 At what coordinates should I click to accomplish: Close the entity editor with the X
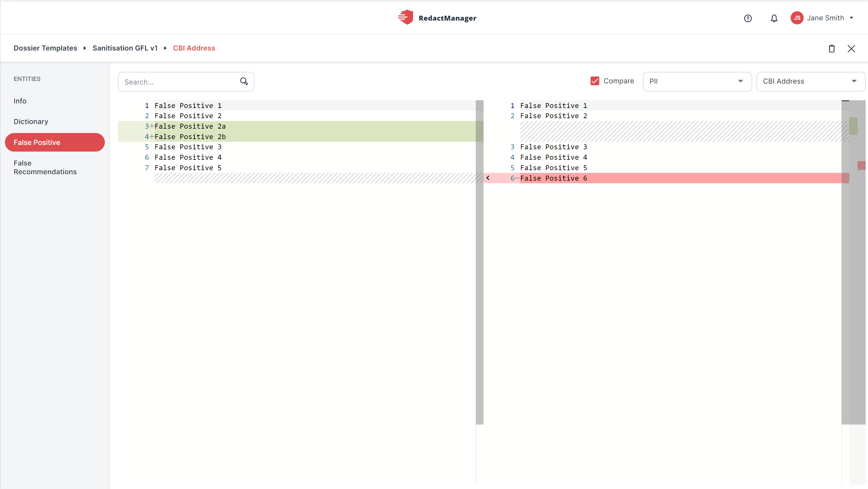pyautogui.click(x=851, y=48)
